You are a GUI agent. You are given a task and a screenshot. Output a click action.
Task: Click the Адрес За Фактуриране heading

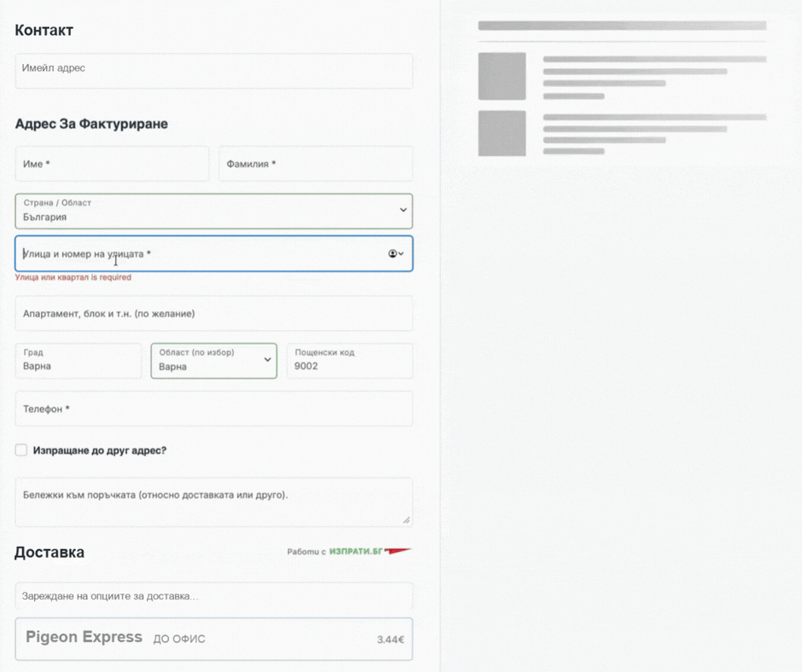tap(91, 124)
